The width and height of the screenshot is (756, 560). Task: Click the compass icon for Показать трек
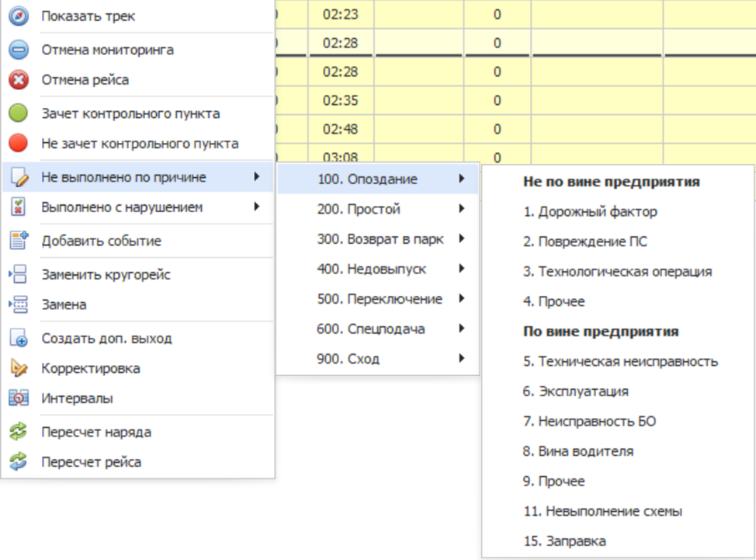point(19,16)
